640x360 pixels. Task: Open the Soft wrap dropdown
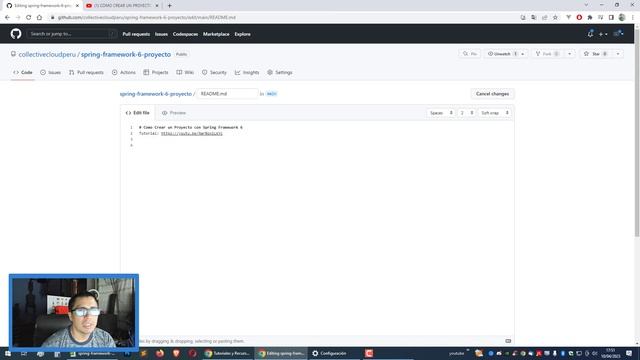click(494, 113)
